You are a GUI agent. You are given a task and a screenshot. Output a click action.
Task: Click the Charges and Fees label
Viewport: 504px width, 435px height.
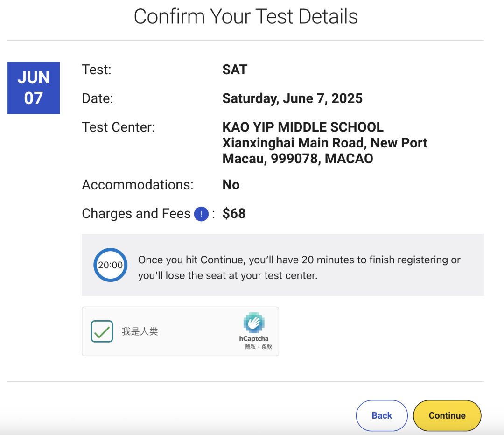(x=136, y=214)
